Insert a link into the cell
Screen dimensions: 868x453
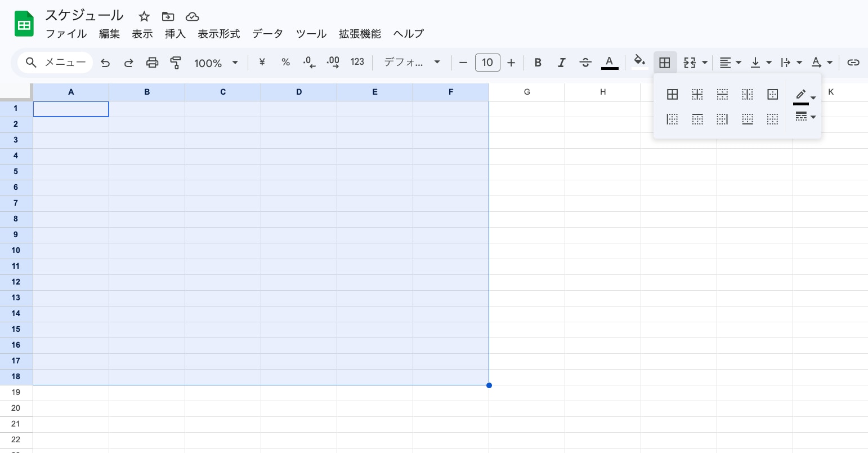(x=853, y=63)
